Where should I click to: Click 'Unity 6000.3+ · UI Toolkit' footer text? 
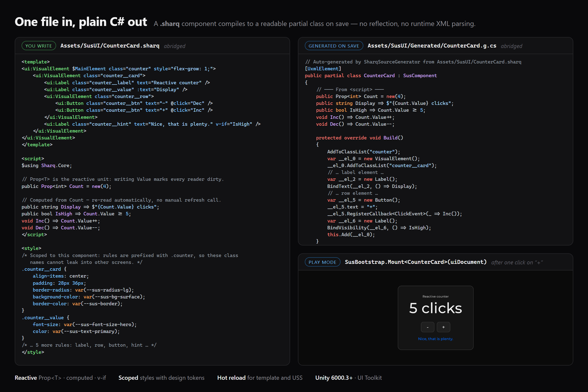(348, 378)
